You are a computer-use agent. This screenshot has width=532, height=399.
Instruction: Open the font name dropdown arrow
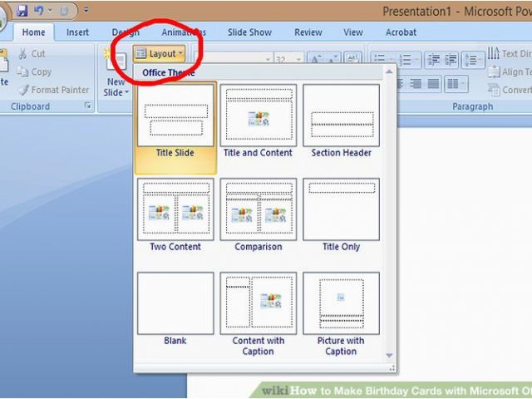(268, 60)
